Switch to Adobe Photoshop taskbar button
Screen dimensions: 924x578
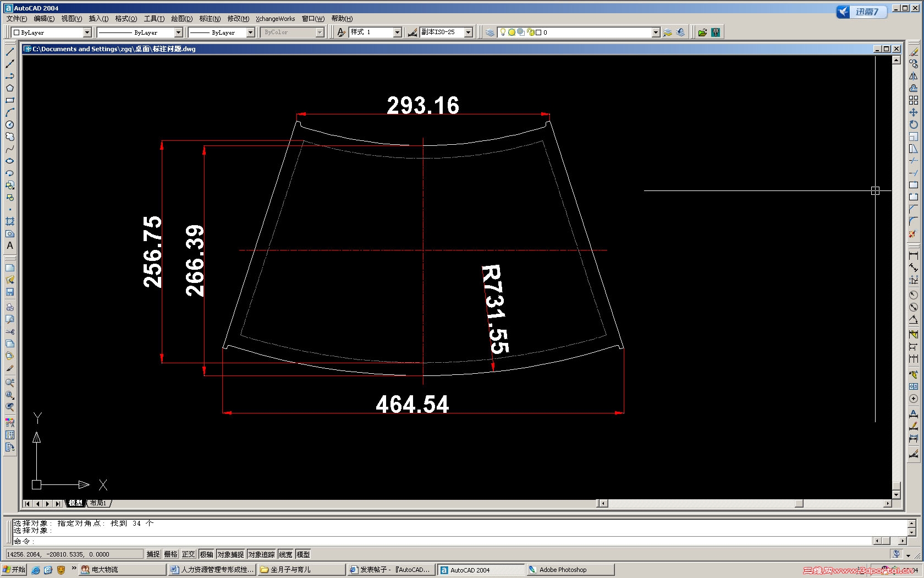(570, 570)
